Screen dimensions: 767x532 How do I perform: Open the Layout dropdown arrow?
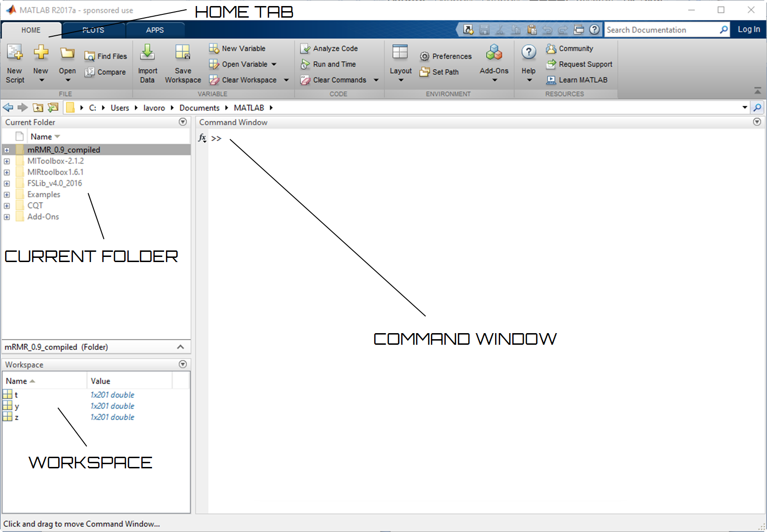[x=401, y=80]
